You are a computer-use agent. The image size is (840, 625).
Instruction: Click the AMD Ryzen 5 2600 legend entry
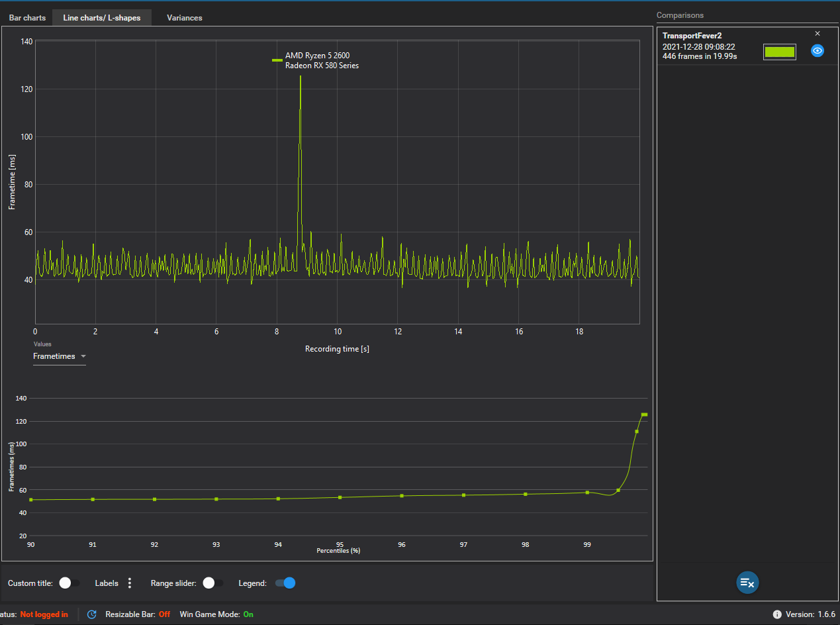(x=317, y=56)
